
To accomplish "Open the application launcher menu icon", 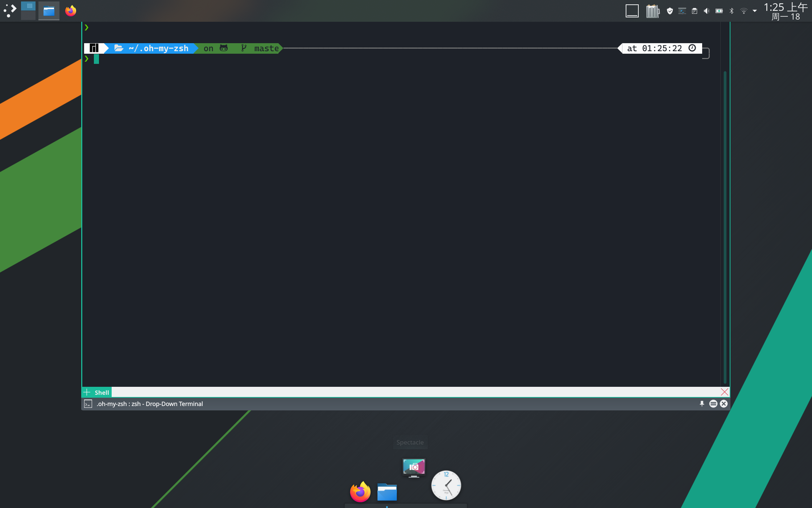I will point(10,10).
